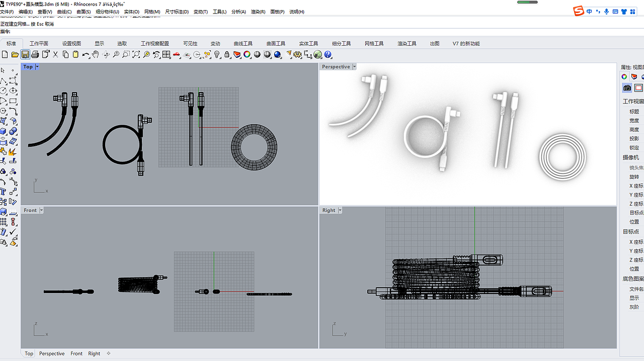This screenshot has width=644, height=361.
Task: Click the blue render sphere icon
Action: 277,54
